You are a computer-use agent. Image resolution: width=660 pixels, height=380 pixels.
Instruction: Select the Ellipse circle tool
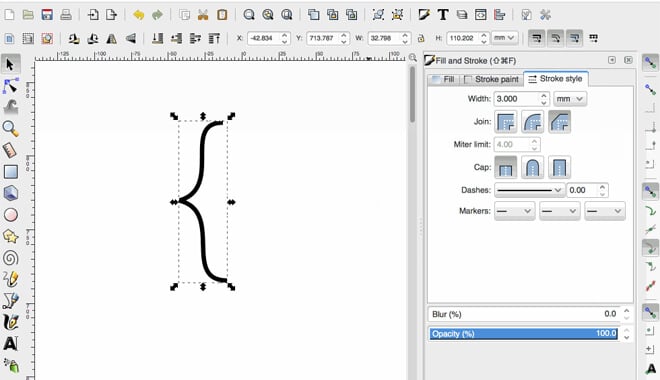pyautogui.click(x=11, y=215)
